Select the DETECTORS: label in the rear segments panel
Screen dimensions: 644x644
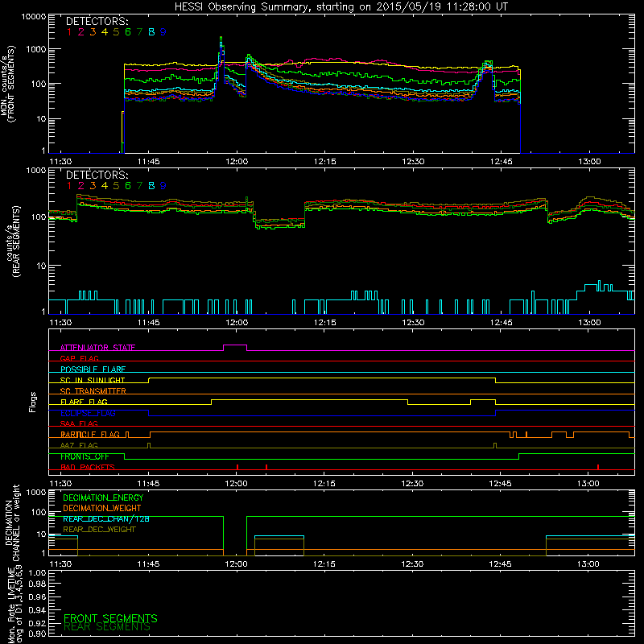pos(97,175)
